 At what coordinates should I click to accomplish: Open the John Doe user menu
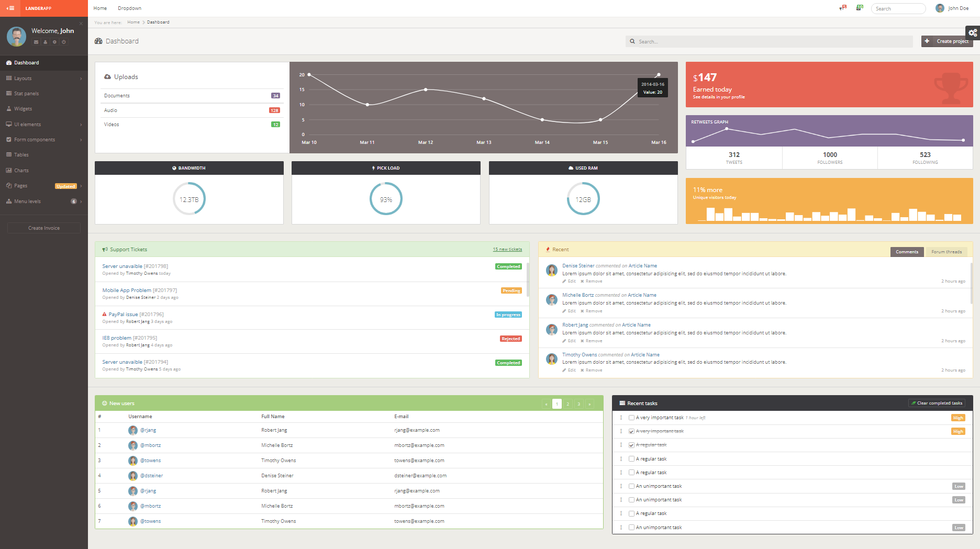click(953, 8)
